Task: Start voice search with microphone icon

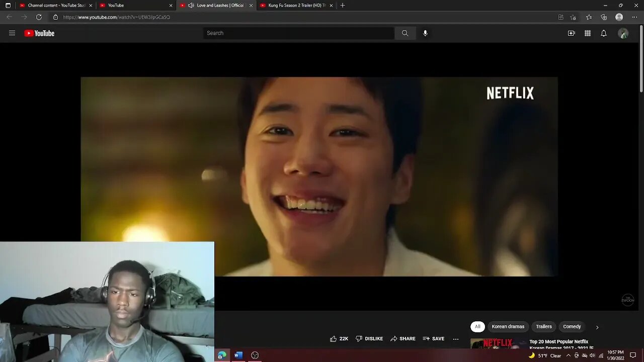Action: pyautogui.click(x=425, y=33)
